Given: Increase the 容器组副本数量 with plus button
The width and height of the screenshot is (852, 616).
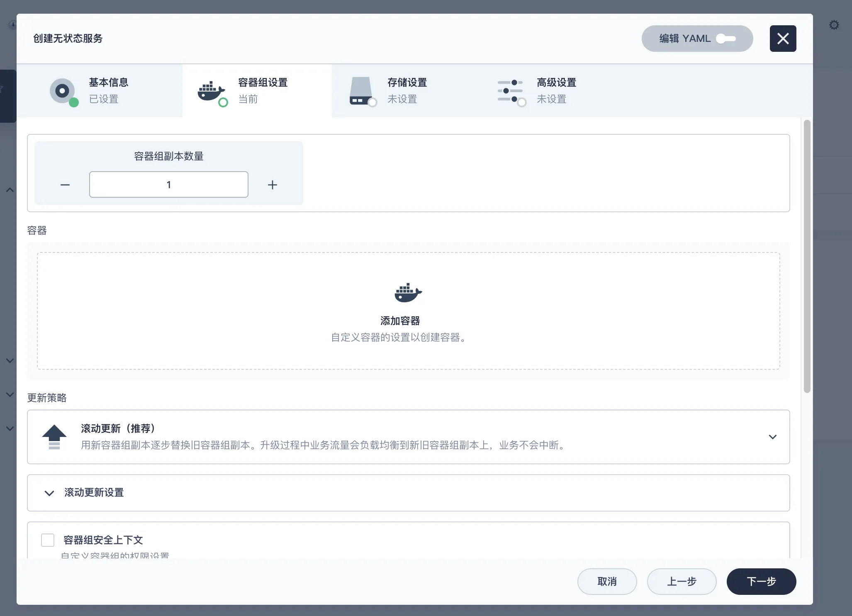Looking at the screenshot, I should (x=272, y=185).
